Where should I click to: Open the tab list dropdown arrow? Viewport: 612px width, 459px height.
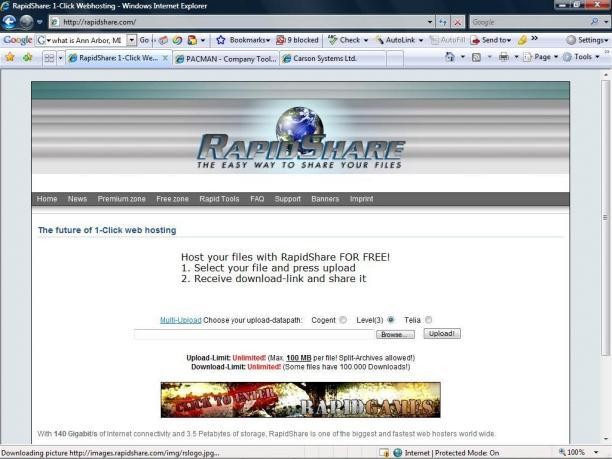pos(60,58)
